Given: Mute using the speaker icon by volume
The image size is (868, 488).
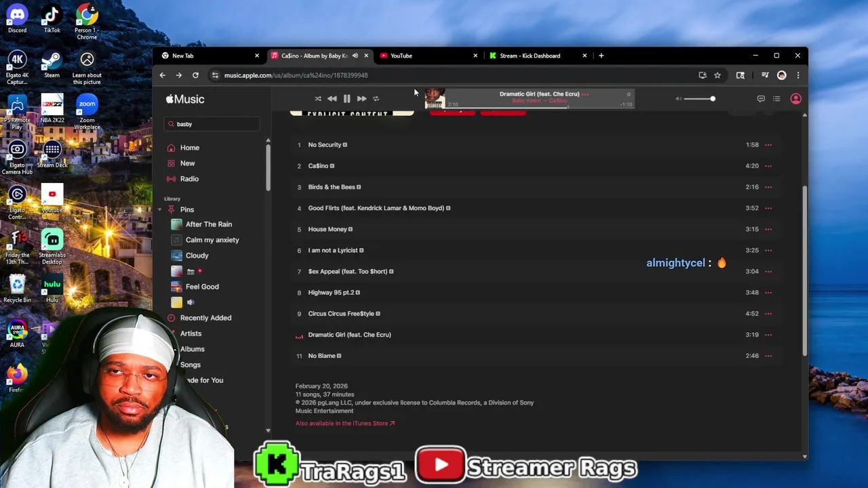Looking at the screenshot, I should tap(678, 99).
